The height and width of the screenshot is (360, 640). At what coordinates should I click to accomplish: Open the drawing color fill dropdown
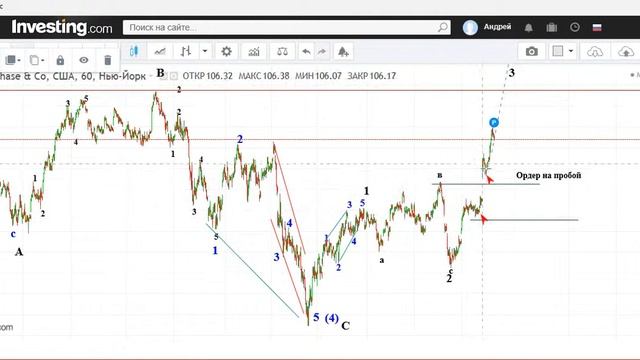pyautogui.click(x=12, y=60)
